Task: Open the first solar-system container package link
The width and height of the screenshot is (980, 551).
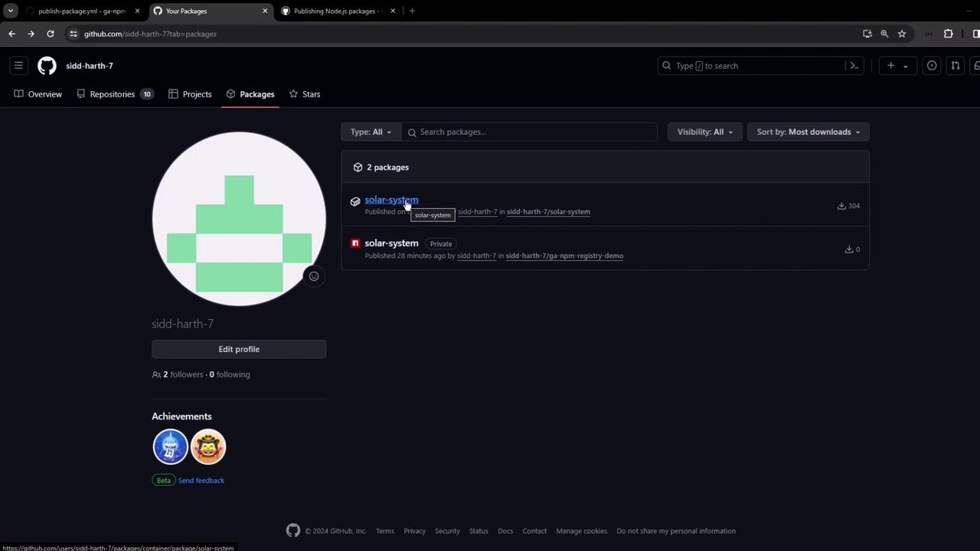Action: pyautogui.click(x=391, y=200)
